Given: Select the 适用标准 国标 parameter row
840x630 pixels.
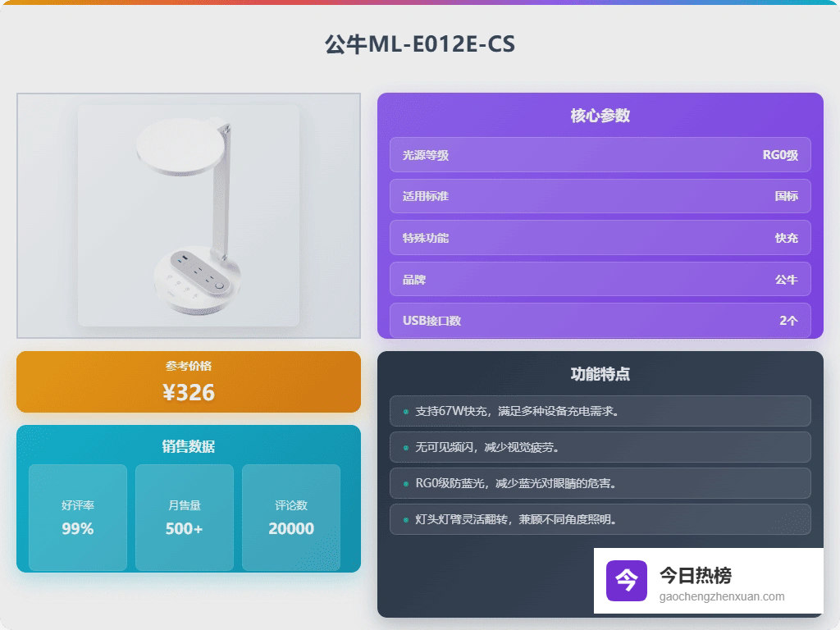Looking at the screenshot, I should [600, 196].
